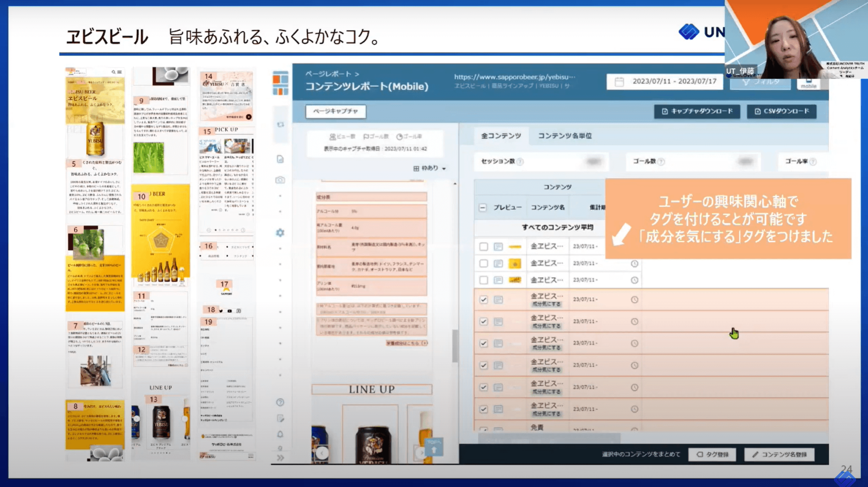
Task: Open preview icon in yellow square thumbnail row
Action: (498, 263)
